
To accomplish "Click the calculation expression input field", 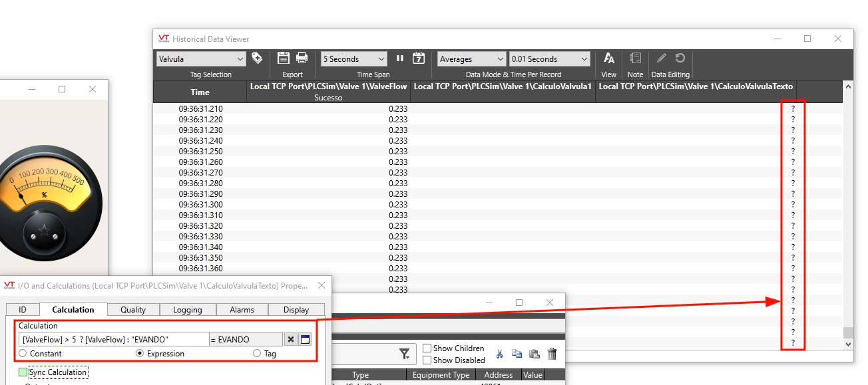I will pos(113,339).
